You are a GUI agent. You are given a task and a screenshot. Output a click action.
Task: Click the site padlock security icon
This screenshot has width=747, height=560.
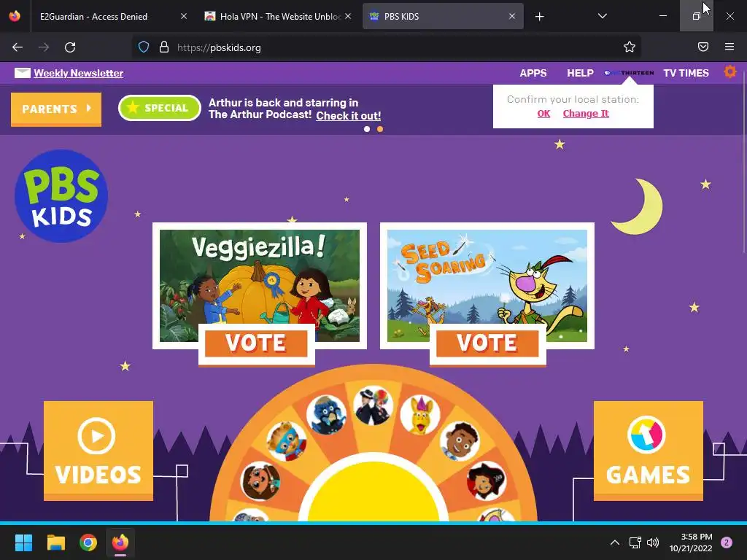(164, 47)
